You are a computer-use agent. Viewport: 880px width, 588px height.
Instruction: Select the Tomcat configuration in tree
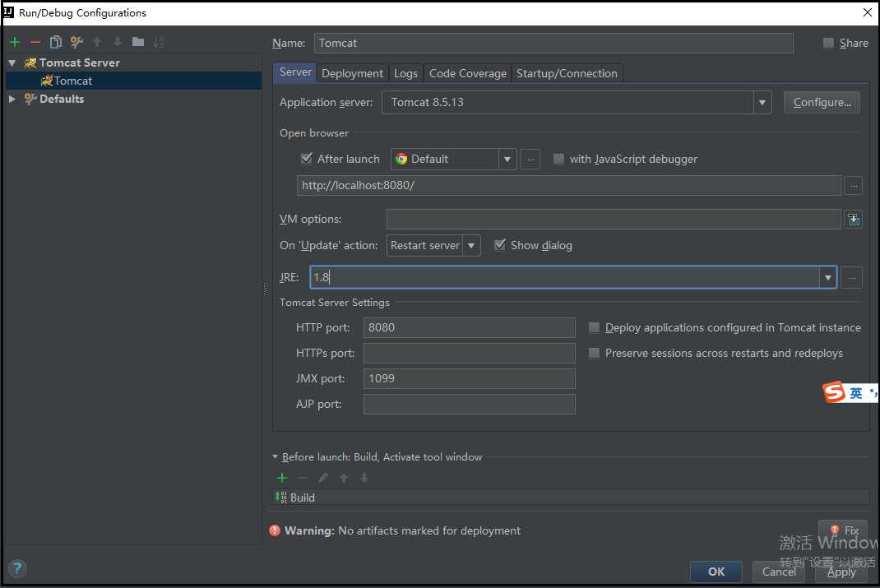point(133,81)
